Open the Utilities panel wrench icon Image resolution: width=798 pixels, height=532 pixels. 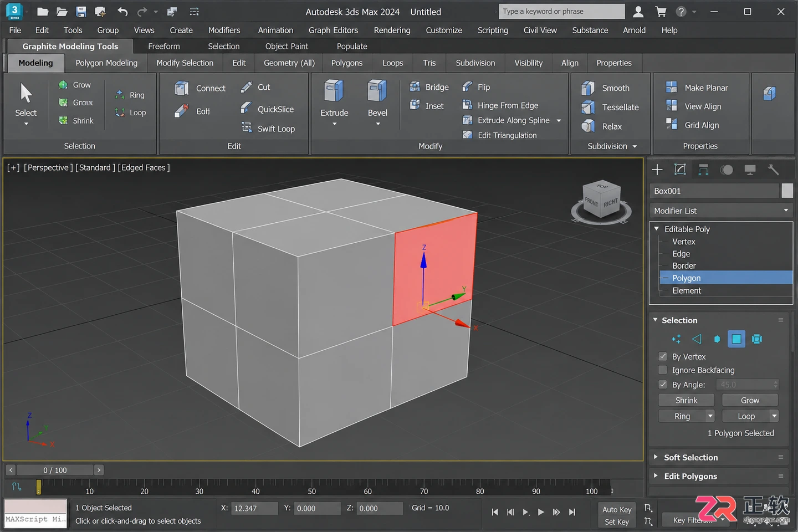coord(773,170)
